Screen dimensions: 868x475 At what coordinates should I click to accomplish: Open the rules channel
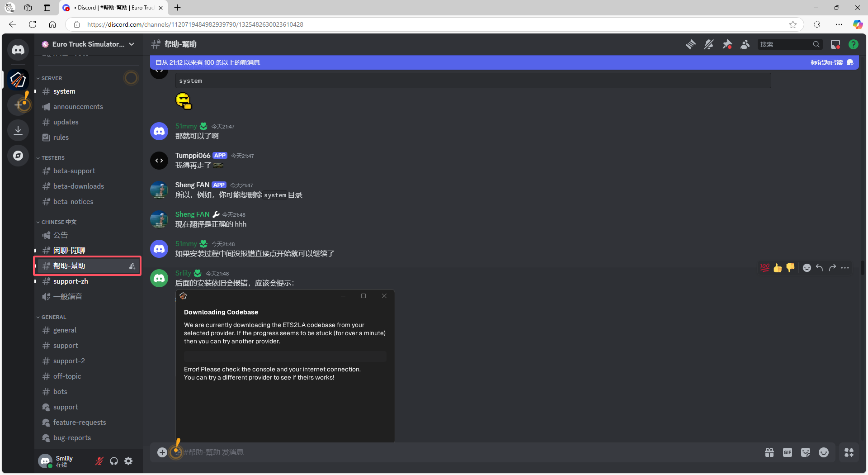[x=88, y=138]
